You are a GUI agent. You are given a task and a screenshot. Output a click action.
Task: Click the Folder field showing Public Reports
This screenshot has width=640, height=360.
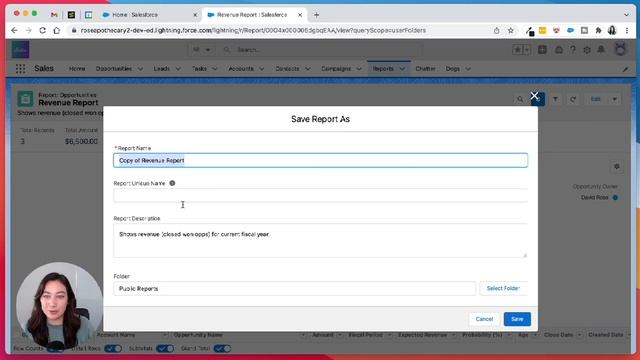click(x=294, y=289)
